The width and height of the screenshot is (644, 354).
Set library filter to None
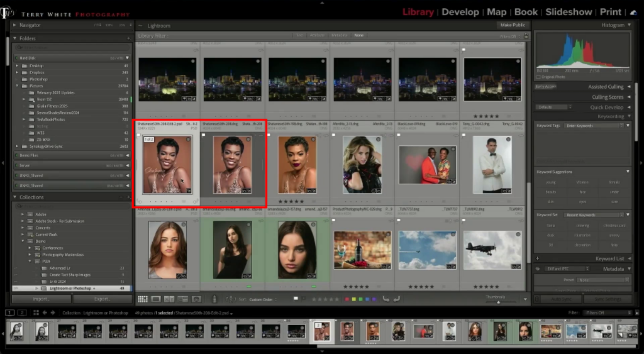click(x=358, y=35)
